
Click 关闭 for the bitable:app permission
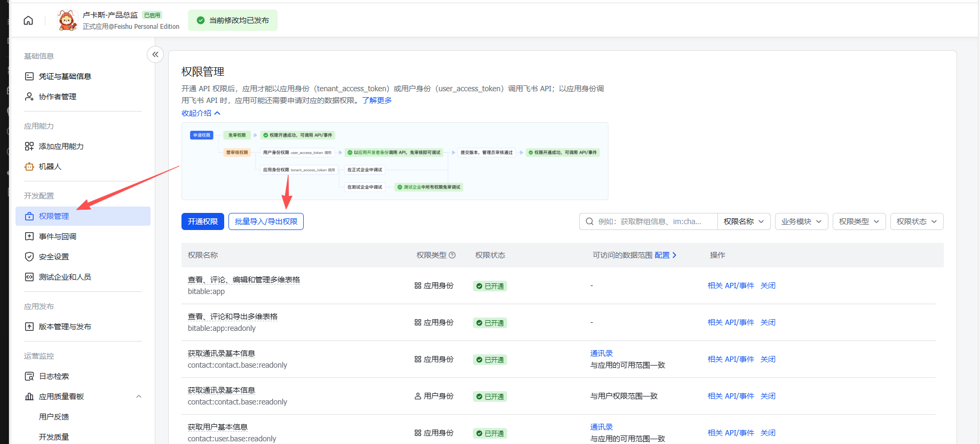[768, 286]
